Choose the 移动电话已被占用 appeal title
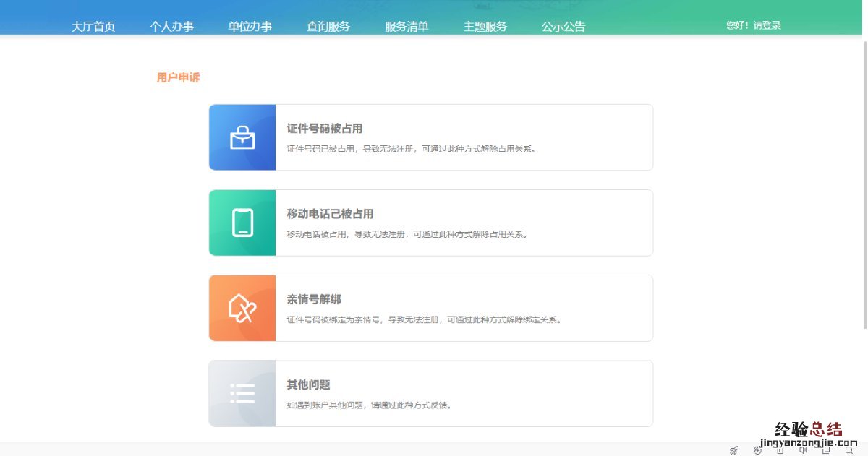868x456 pixels. (x=330, y=214)
